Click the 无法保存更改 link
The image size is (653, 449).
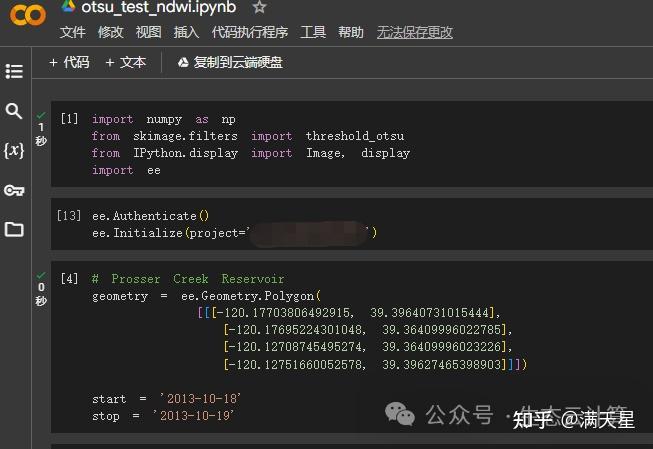tap(414, 32)
